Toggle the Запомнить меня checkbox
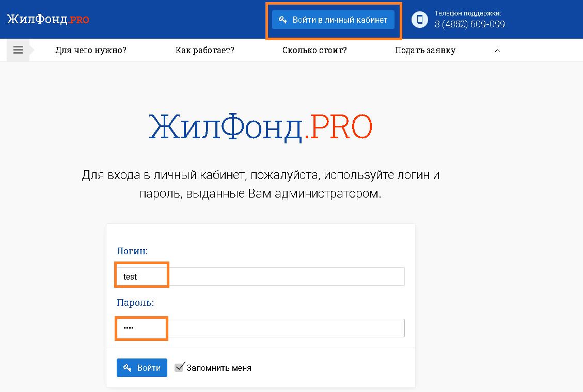The width and height of the screenshot is (583, 392). (x=179, y=367)
